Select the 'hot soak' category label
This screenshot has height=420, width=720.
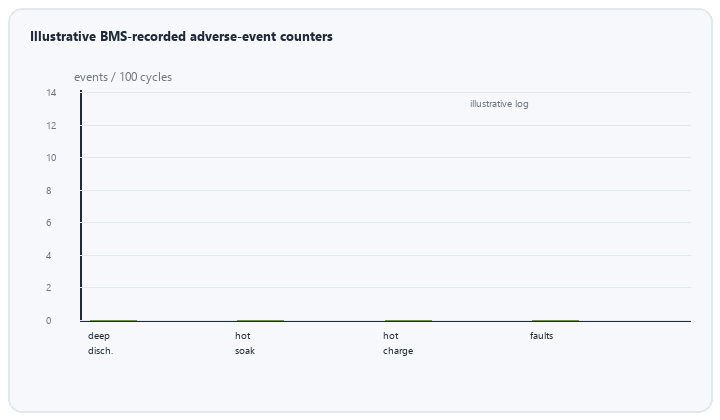coord(245,343)
